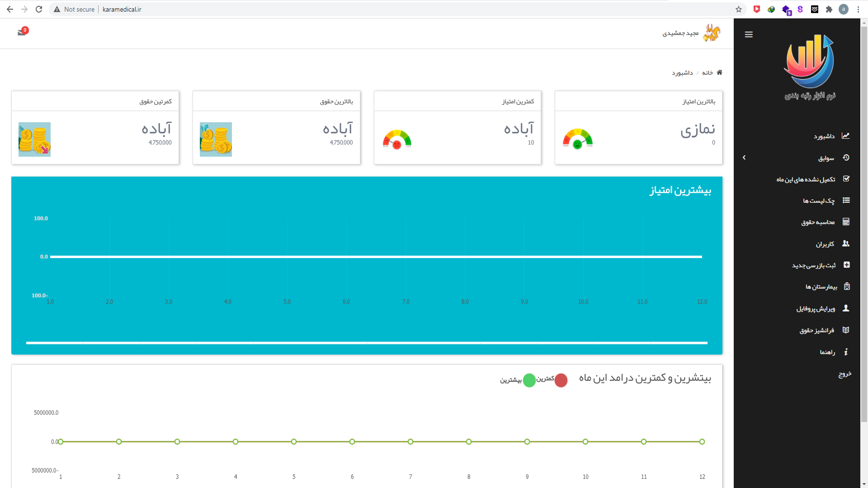Open the Chrome browser options three-dot menu
868x488 pixels.
coord(859,9)
